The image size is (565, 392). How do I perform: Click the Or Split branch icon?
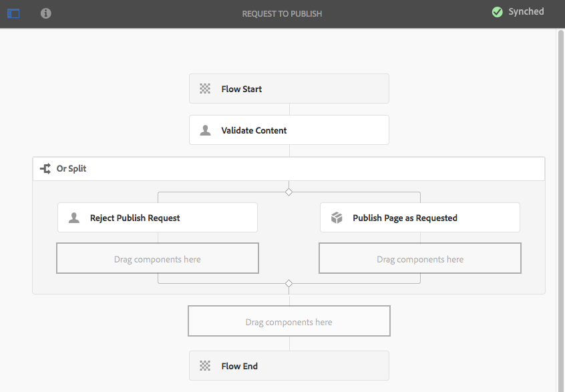click(x=45, y=168)
